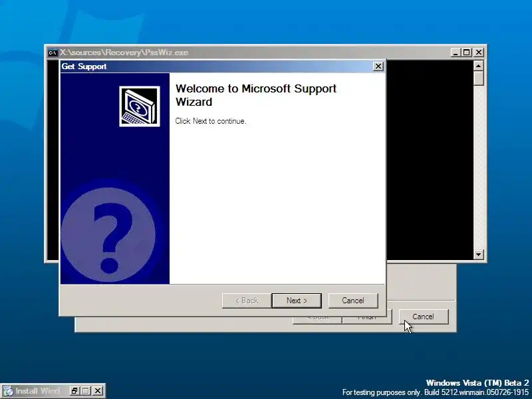Image resolution: width=532 pixels, height=399 pixels.
Task: Click Next in the Get Support wizard
Action: tap(297, 301)
